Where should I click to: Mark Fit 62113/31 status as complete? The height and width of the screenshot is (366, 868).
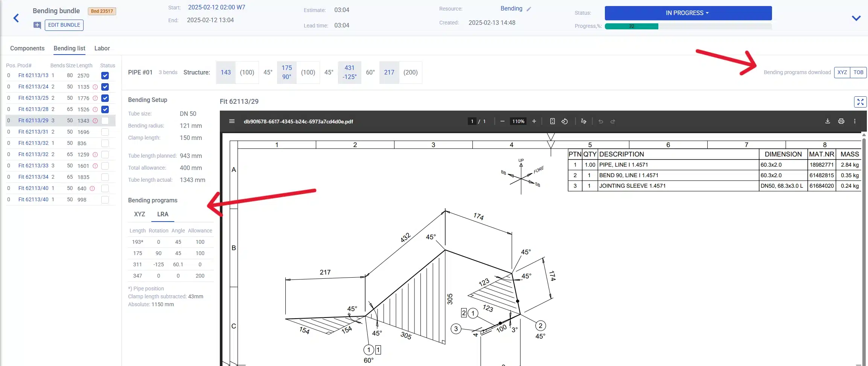(x=105, y=132)
